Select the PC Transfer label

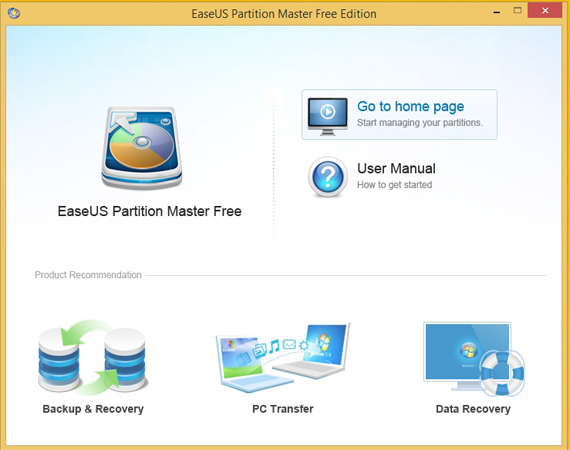pos(283,409)
